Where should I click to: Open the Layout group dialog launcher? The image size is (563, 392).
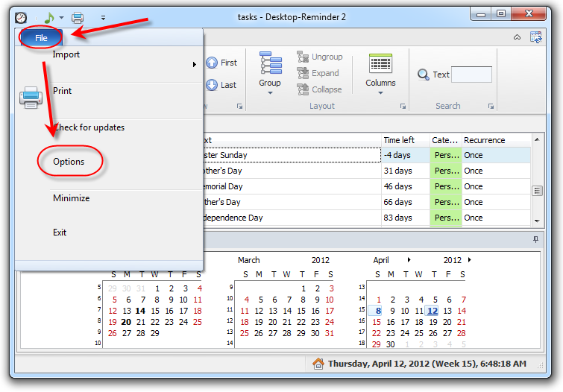coord(403,107)
